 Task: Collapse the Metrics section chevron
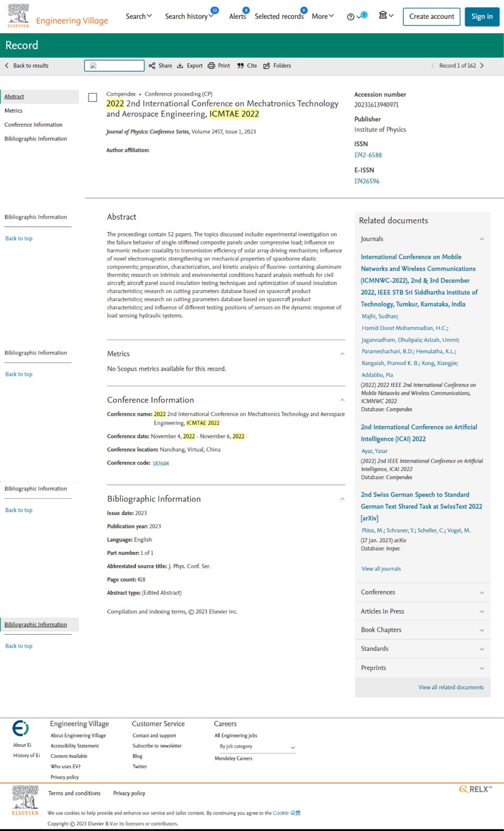tap(342, 354)
